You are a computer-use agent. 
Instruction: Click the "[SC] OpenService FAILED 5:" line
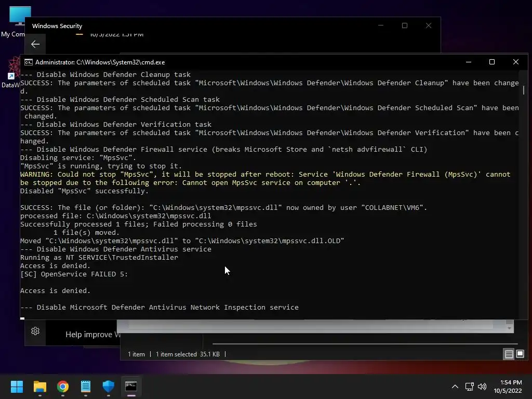click(x=74, y=274)
